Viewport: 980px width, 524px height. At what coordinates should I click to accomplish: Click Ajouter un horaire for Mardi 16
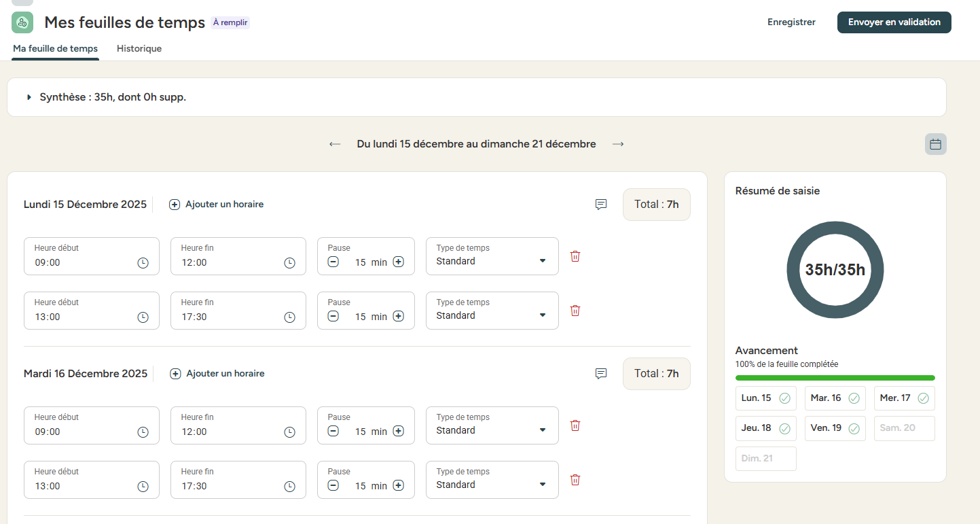click(217, 374)
